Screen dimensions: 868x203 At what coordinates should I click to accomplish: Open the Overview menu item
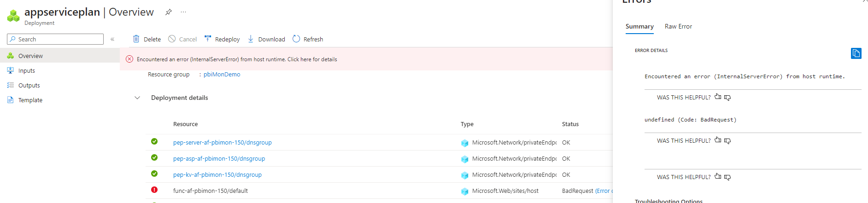pos(60,56)
